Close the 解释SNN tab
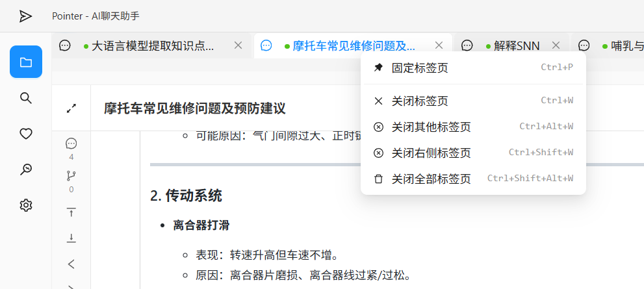The width and height of the screenshot is (644, 289). click(556, 45)
